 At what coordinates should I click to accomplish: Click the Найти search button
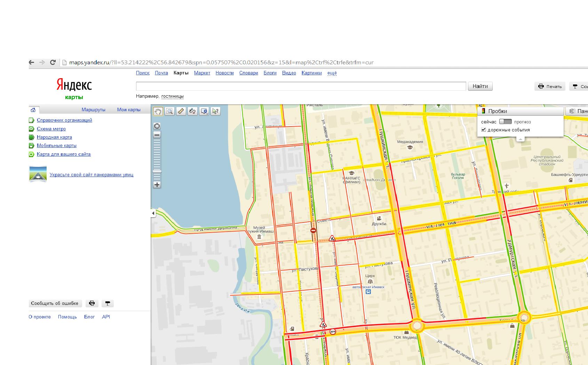point(480,86)
